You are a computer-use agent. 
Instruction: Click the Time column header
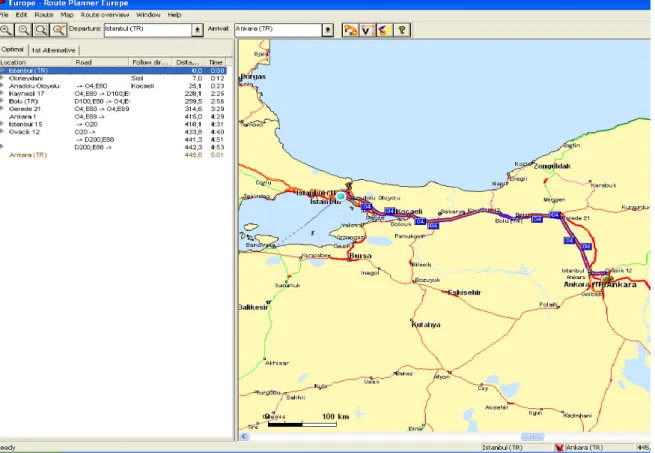pos(216,62)
